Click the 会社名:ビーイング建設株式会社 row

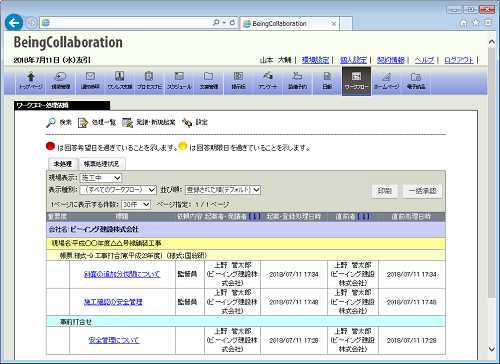click(246, 229)
